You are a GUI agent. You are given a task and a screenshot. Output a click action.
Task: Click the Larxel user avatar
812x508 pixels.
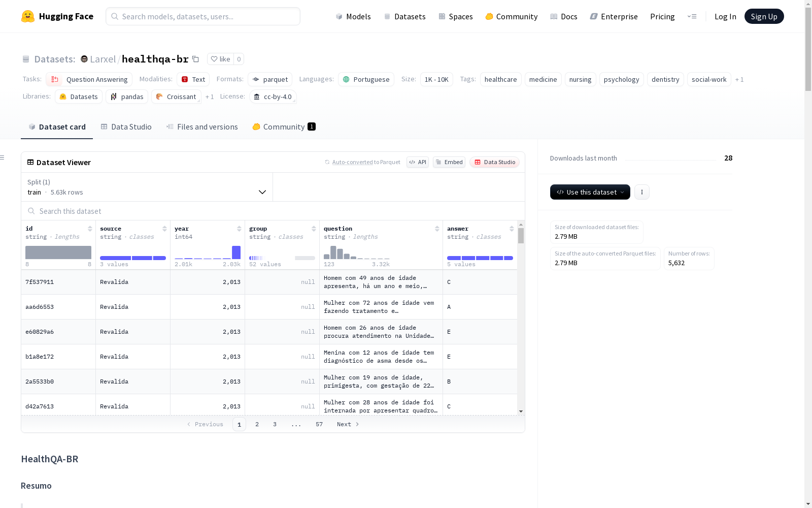(84, 59)
